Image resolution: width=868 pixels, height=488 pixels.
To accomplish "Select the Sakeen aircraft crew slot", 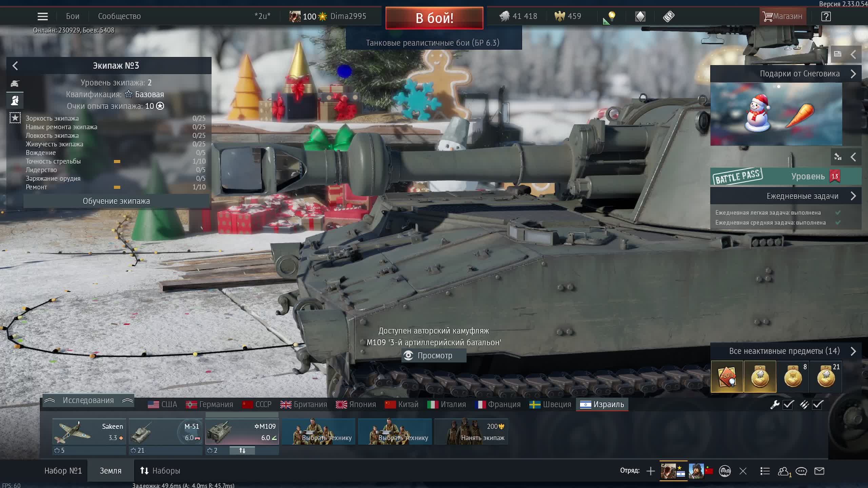I will coord(89,432).
